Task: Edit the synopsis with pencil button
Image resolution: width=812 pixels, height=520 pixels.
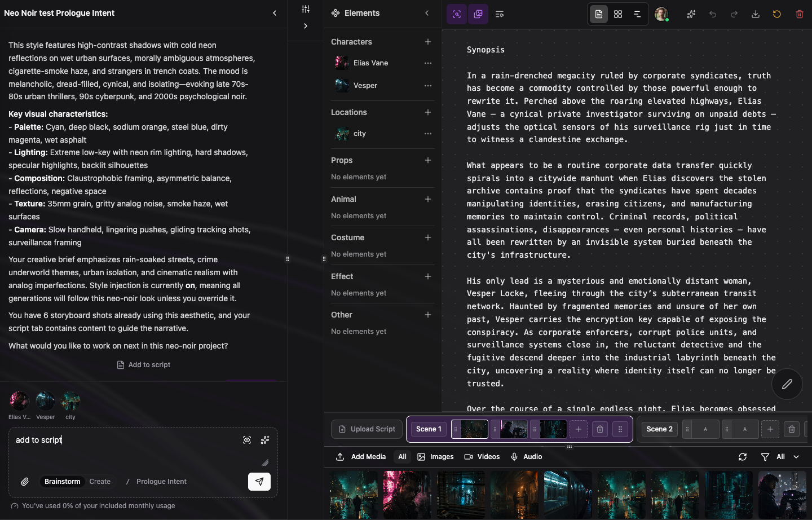Action: tap(787, 384)
